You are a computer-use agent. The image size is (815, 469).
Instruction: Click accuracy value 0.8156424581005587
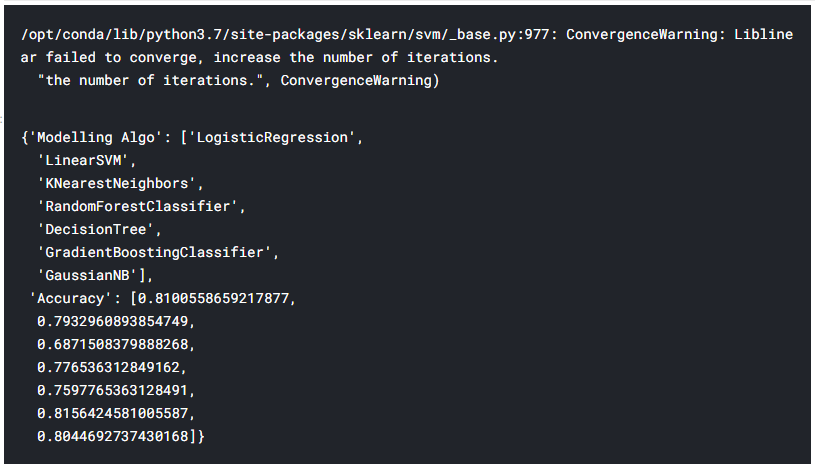click(x=112, y=413)
